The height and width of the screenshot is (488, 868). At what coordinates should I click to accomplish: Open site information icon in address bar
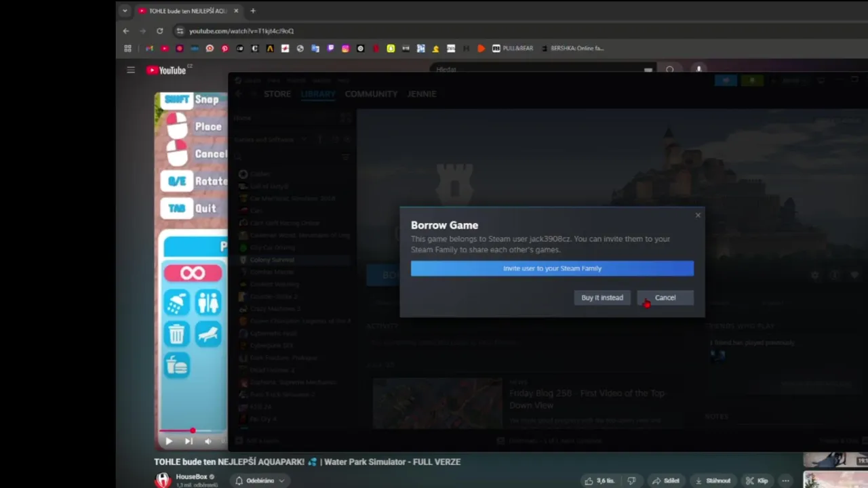click(180, 31)
